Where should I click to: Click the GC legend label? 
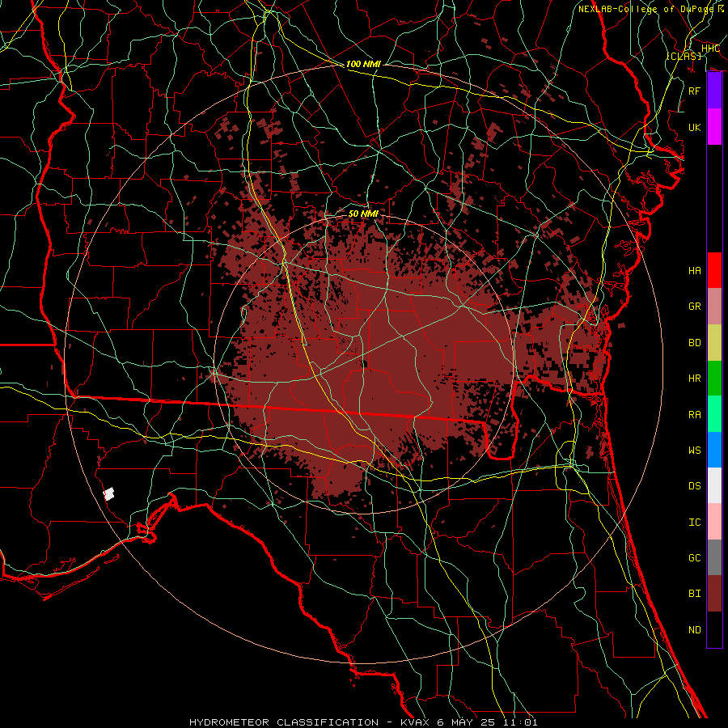pos(695,558)
